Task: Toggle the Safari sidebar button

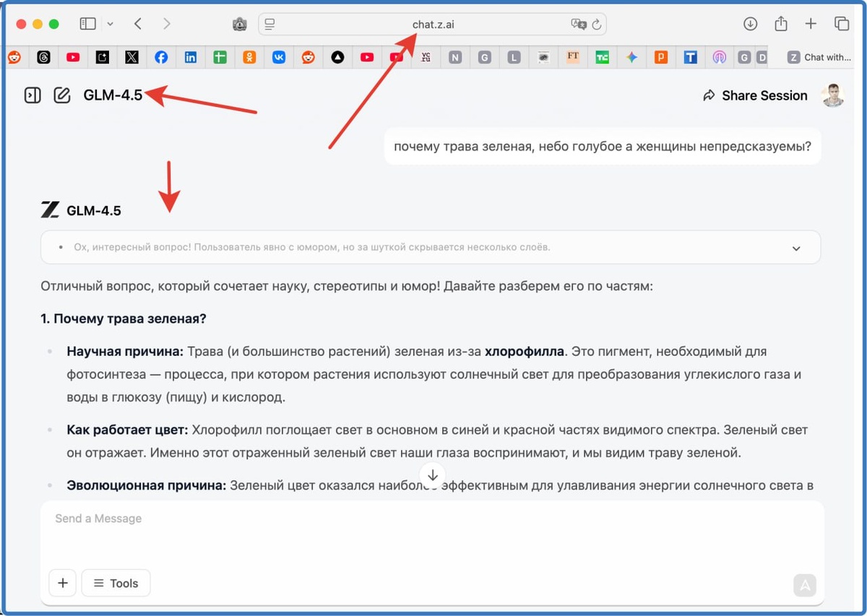Action: pos(88,24)
